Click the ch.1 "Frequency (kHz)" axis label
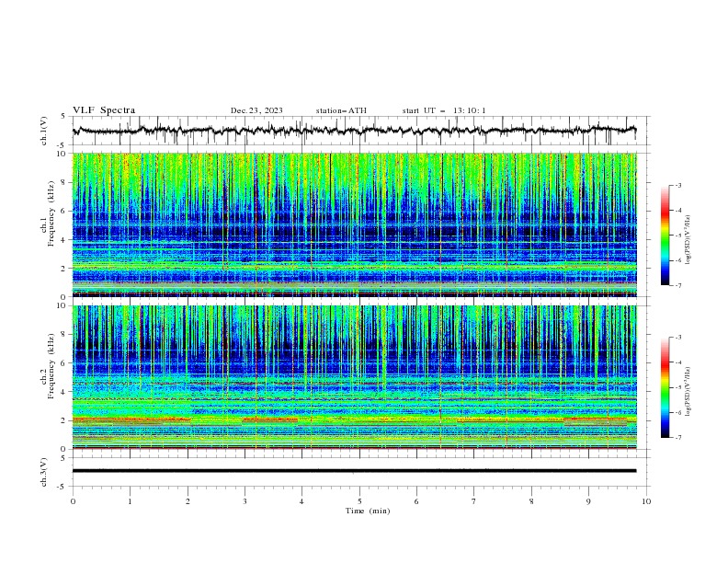 coord(51,214)
